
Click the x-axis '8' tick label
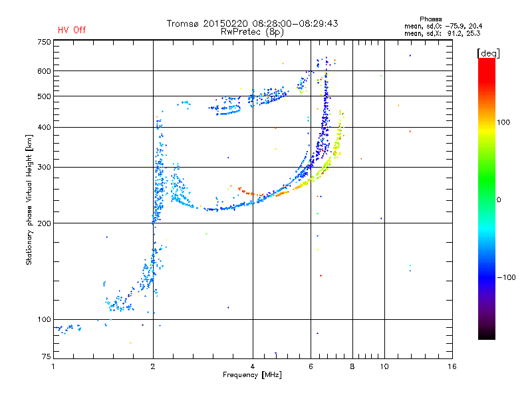tap(352, 366)
